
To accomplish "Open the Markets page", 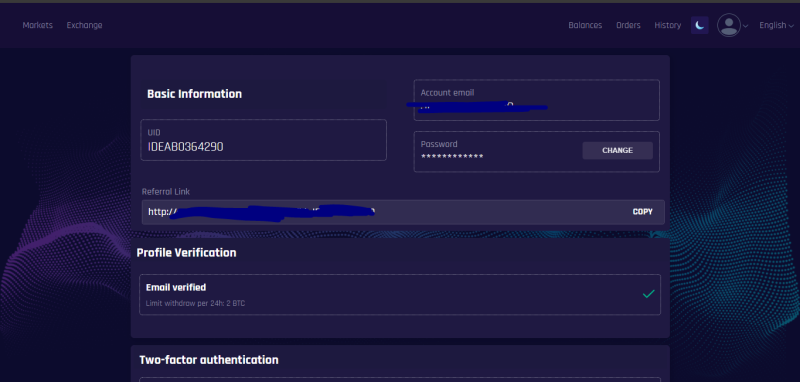I will point(37,25).
